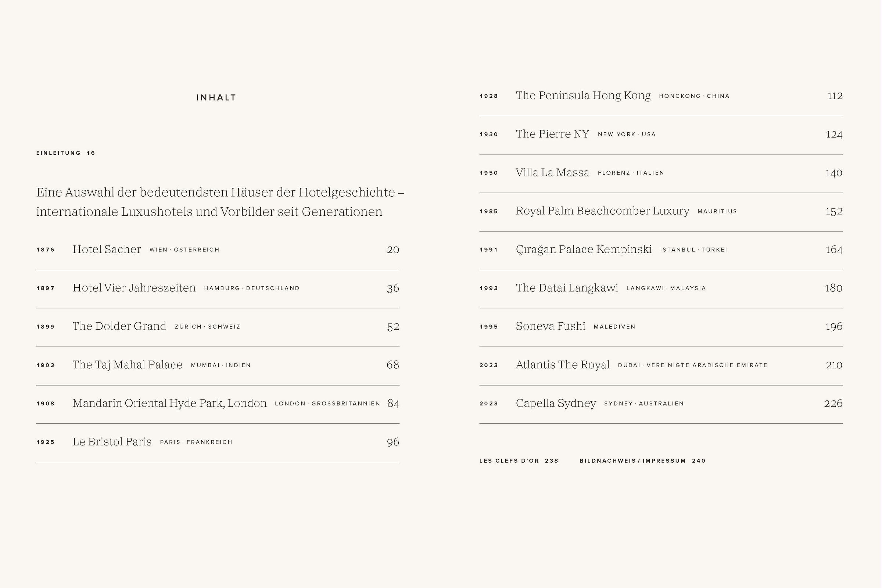Click the Çırağan Palace Kempinski title

click(x=584, y=250)
